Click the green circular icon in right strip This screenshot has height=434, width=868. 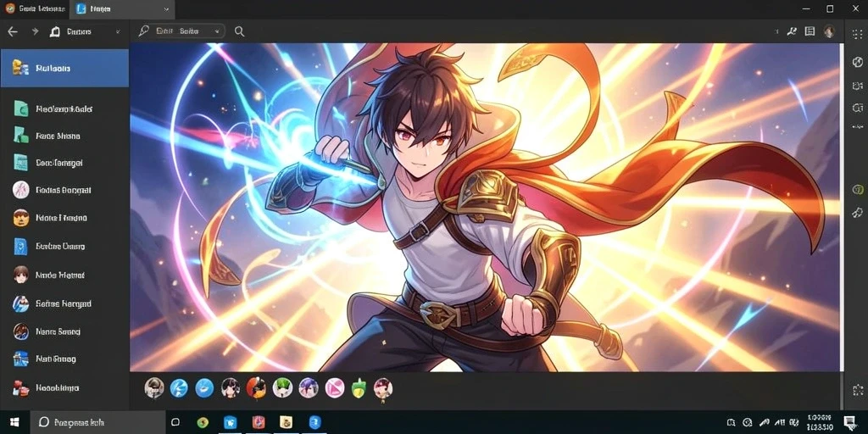[x=858, y=189]
